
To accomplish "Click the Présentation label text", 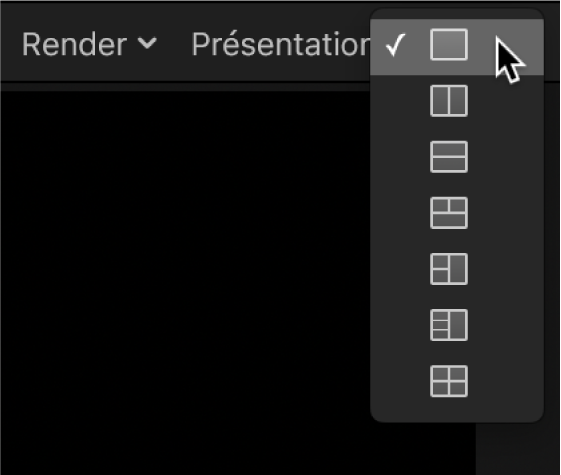I will (x=281, y=45).
